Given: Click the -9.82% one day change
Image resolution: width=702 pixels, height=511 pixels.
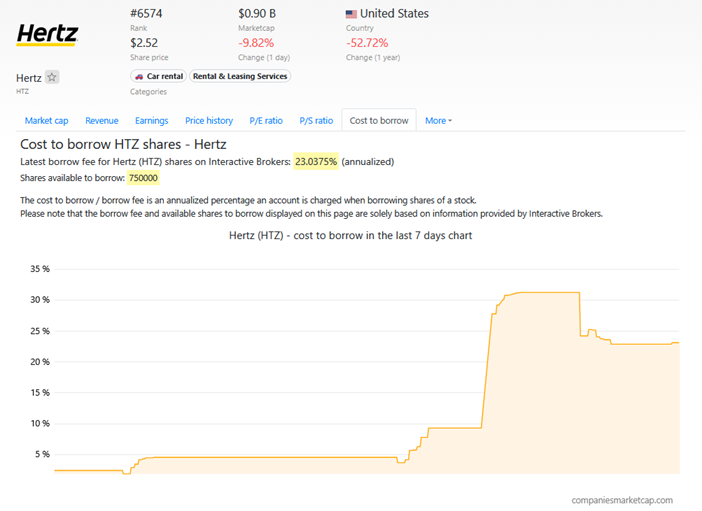Looking at the screenshot, I should 256,43.
